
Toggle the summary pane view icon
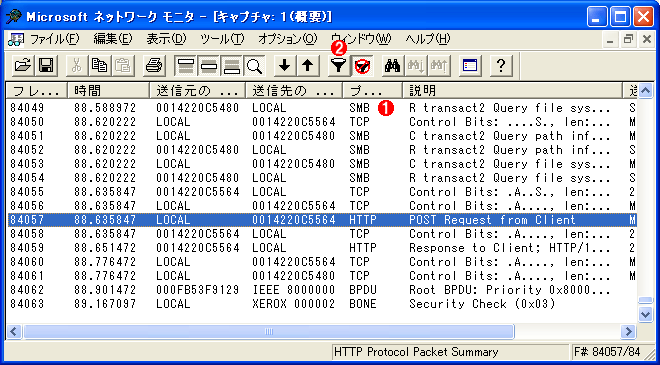(186, 66)
